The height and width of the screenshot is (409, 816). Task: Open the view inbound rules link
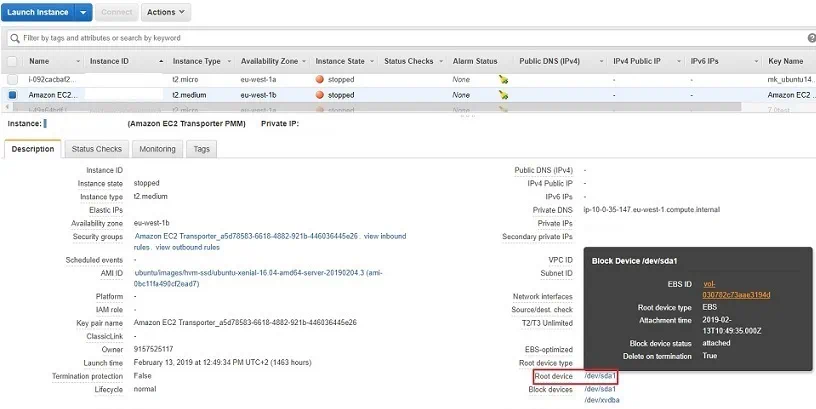[384, 236]
